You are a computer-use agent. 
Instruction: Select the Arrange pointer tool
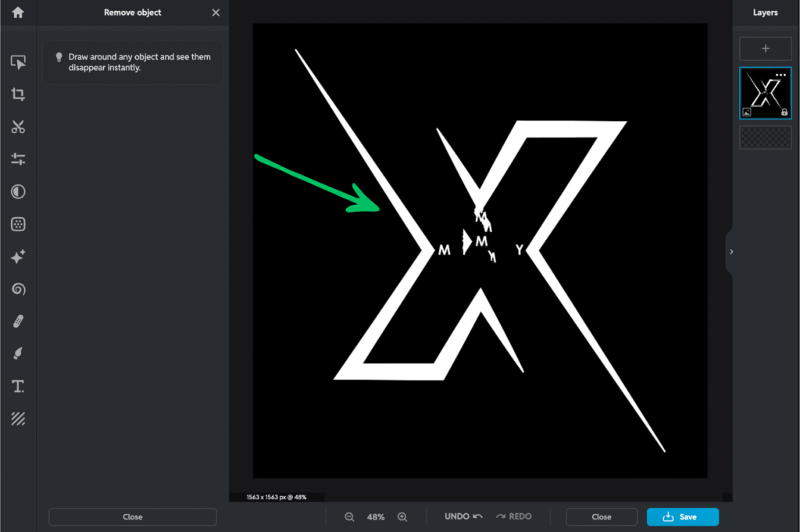18,62
